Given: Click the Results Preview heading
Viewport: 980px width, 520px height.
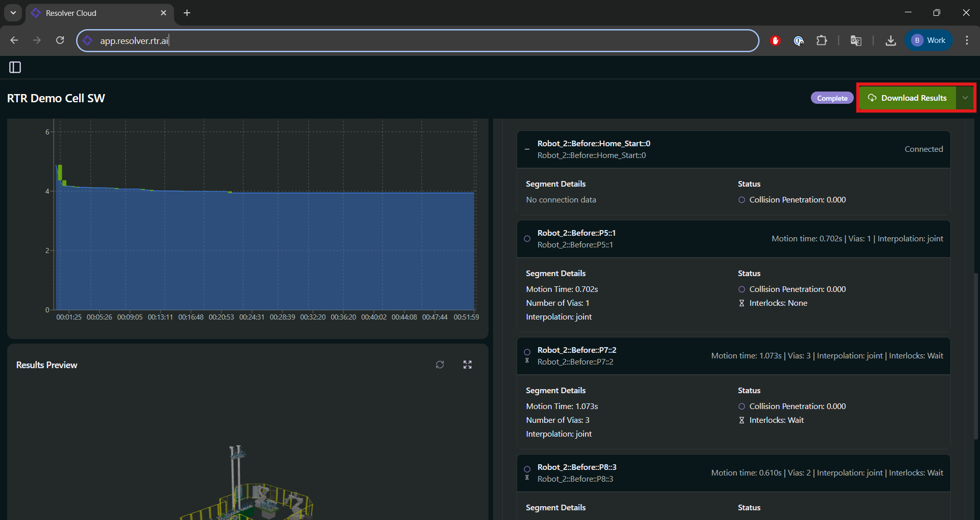Looking at the screenshot, I should coord(46,365).
